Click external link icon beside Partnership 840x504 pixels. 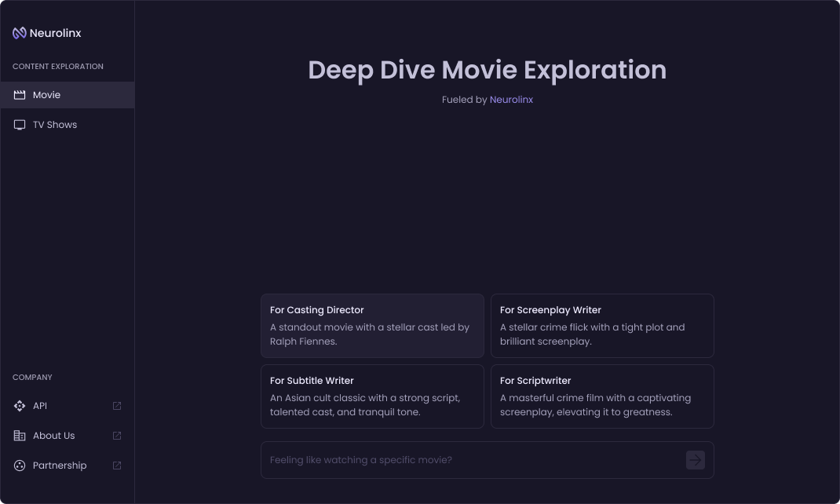(x=117, y=466)
